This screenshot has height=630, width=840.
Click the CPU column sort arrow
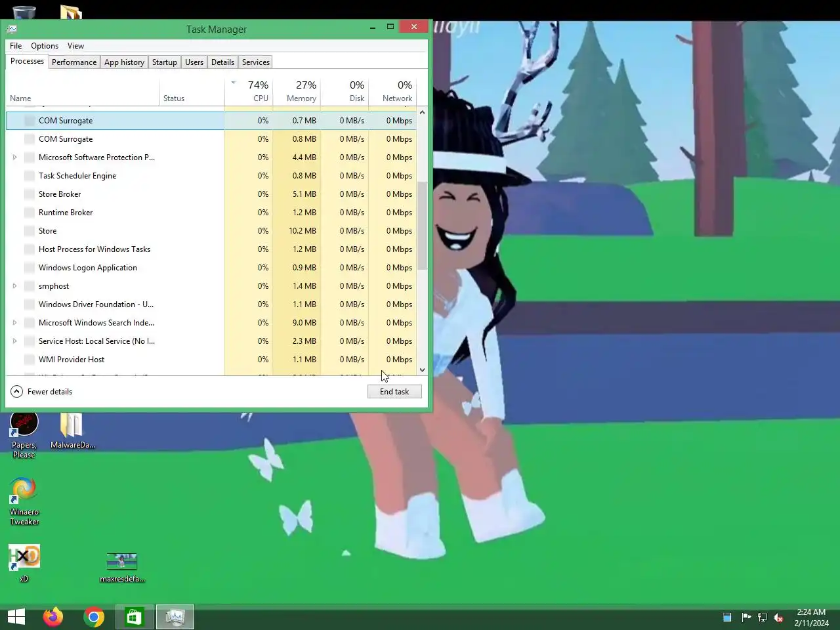point(233,83)
